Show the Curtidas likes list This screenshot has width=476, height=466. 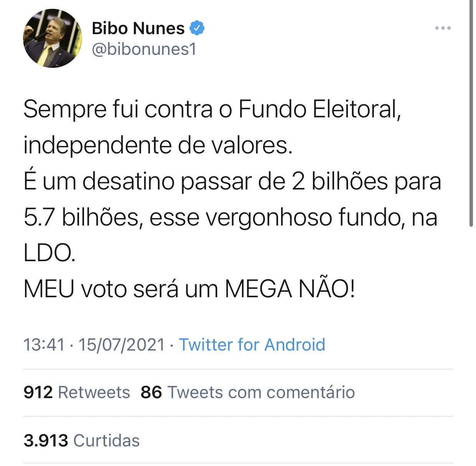click(x=106, y=440)
